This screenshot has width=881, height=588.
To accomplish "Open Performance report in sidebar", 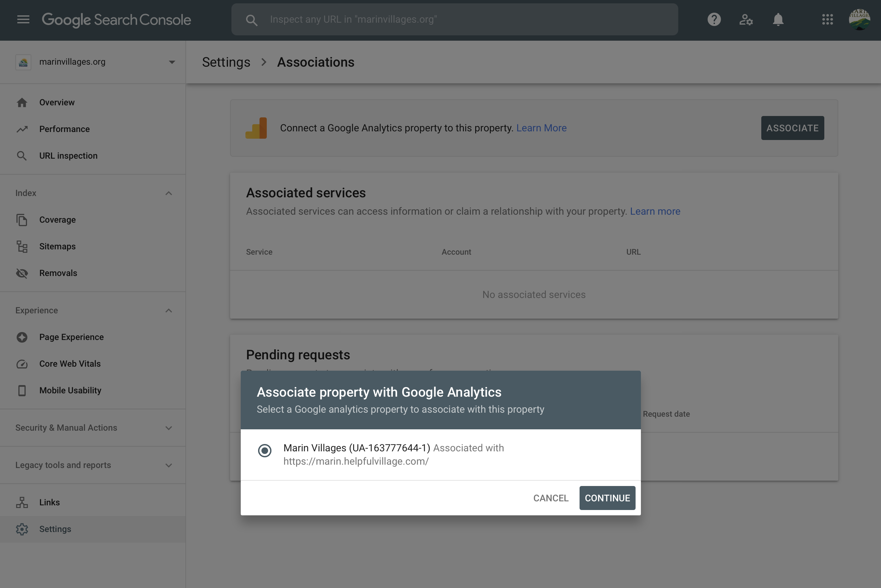I will 93,129.
